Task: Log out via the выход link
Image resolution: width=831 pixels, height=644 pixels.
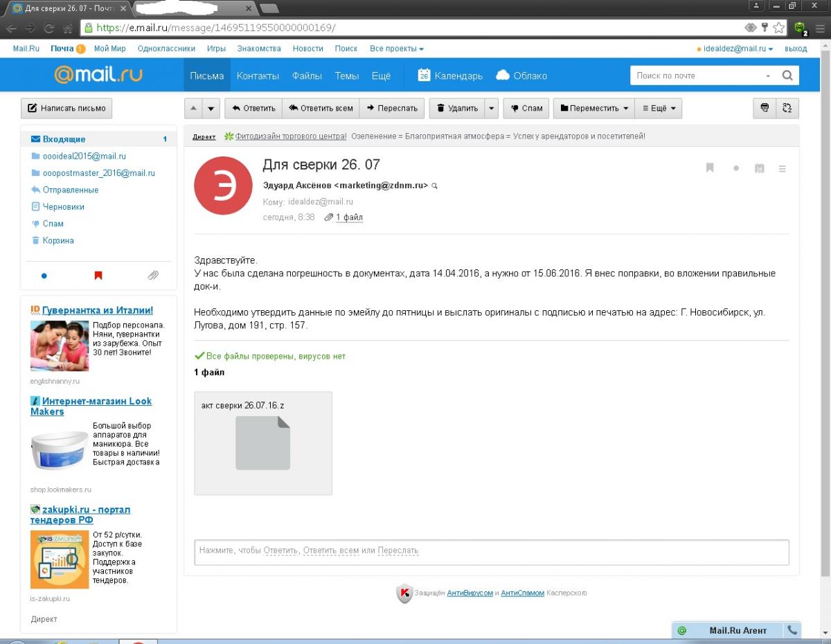Action: point(796,48)
